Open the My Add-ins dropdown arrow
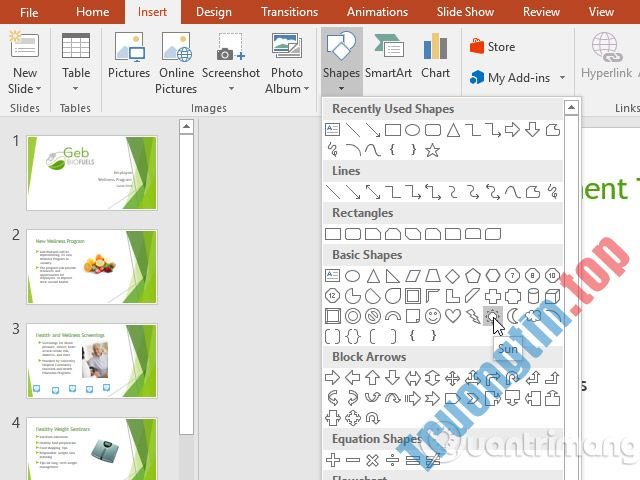 (562, 78)
